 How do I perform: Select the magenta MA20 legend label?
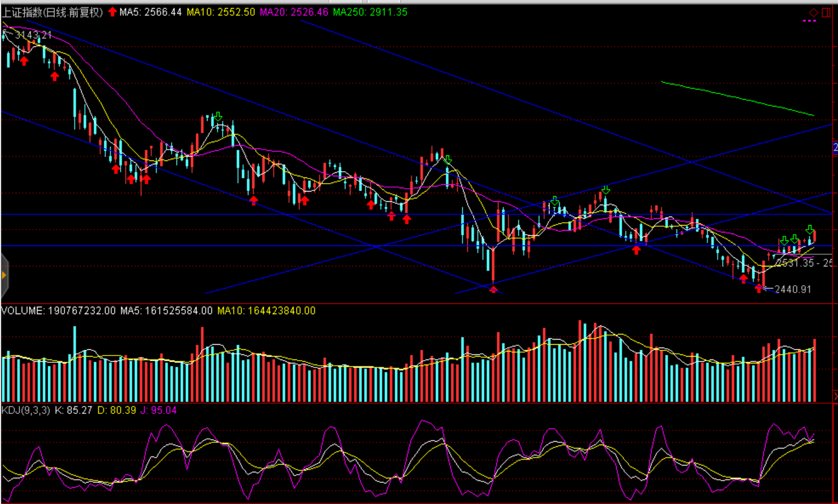click(x=294, y=12)
